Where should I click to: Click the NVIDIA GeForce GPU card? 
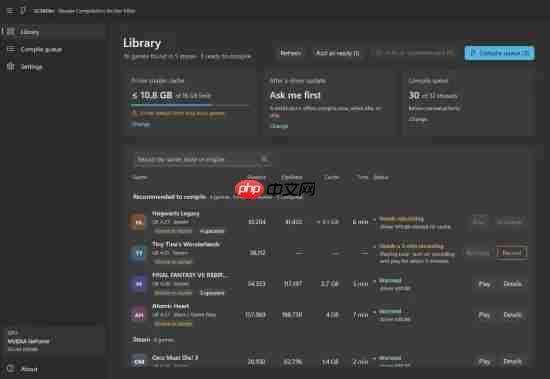click(54, 340)
